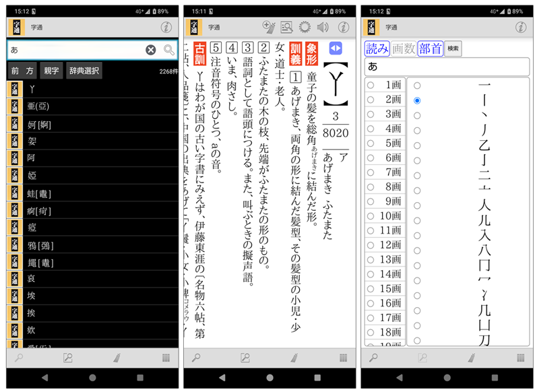The image size is (539, 392).
Task: Click the あ text field on the radical screen
Action: tap(447, 67)
